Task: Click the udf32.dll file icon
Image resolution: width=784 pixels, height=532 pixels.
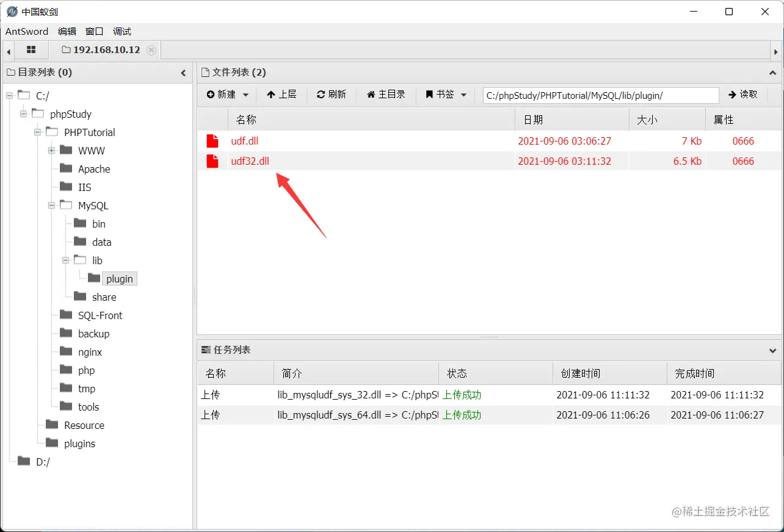Action: click(212, 161)
